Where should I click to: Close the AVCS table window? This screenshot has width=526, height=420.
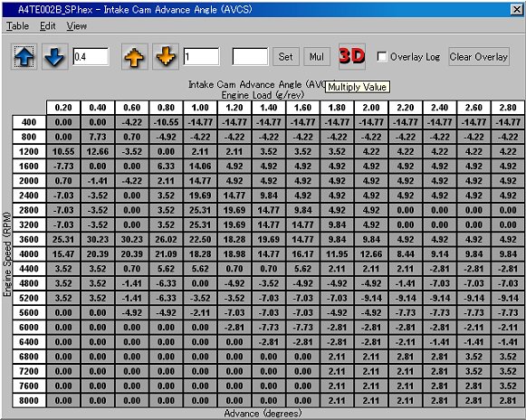pyautogui.click(x=517, y=10)
